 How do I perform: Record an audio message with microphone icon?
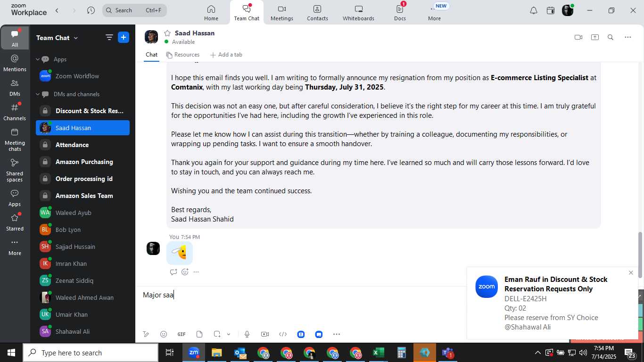click(x=247, y=334)
